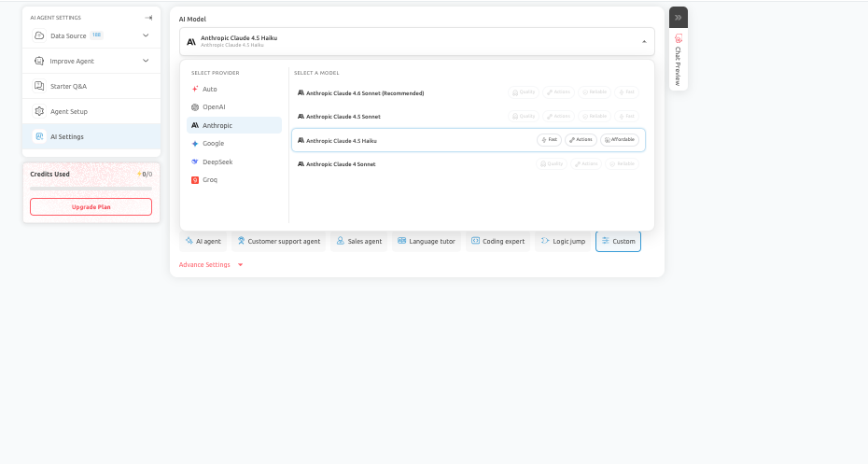Click the Language tutor icon
This screenshot has height=464, width=868.
coord(402,241)
